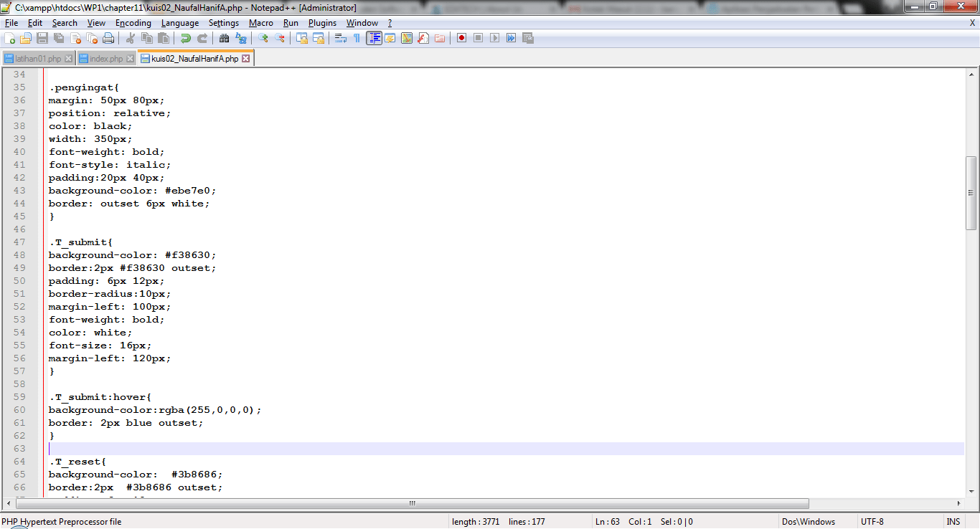Open the Run menu

point(291,23)
